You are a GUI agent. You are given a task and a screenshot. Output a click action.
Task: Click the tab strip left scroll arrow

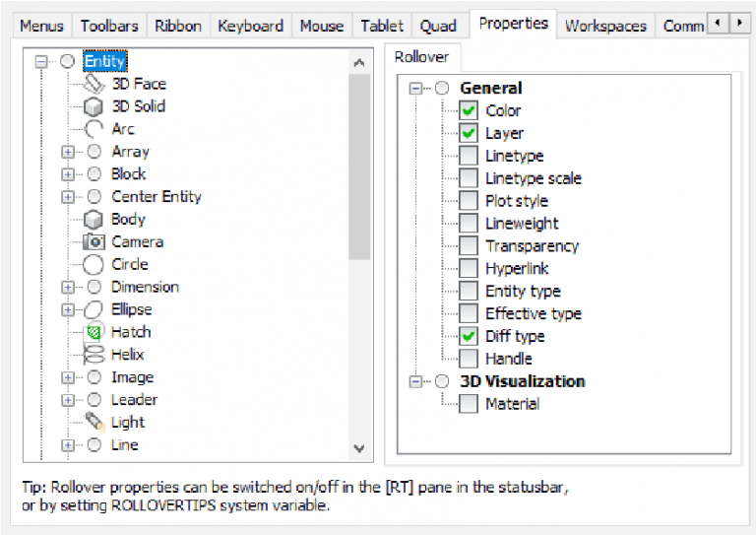(x=718, y=23)
